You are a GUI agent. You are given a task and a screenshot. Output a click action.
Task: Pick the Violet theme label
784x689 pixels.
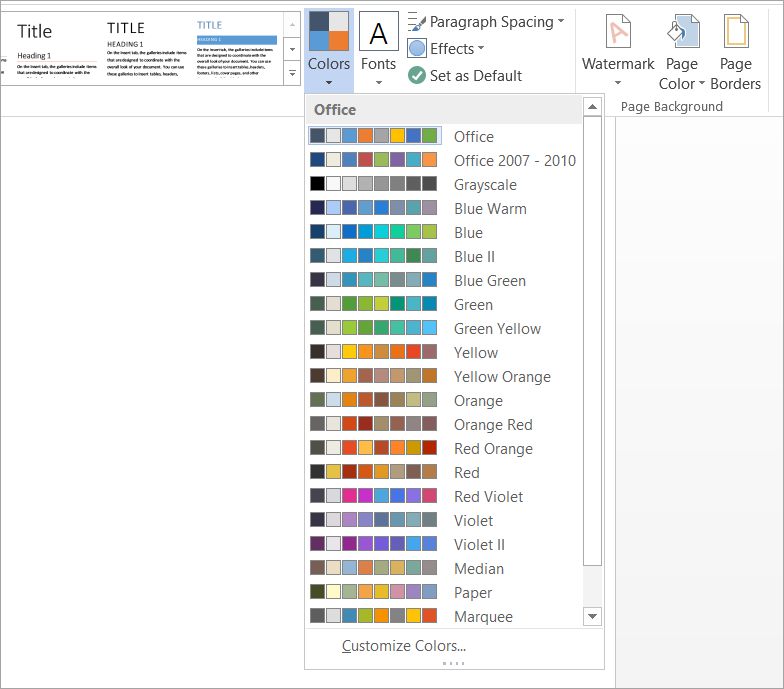[474, 520]
